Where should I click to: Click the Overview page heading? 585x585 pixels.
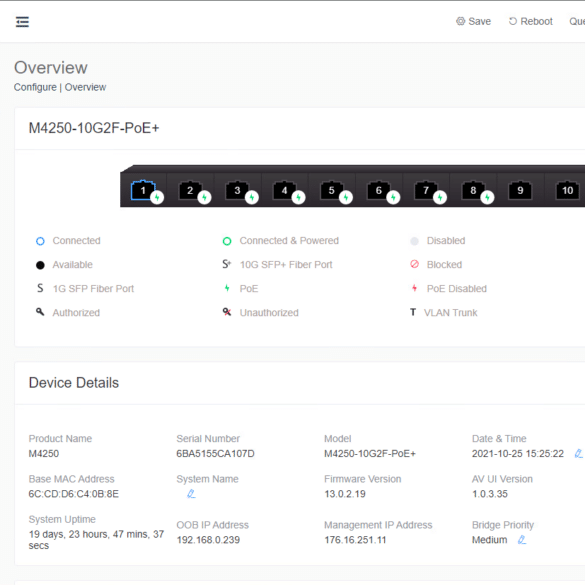(x=51, y=68)
